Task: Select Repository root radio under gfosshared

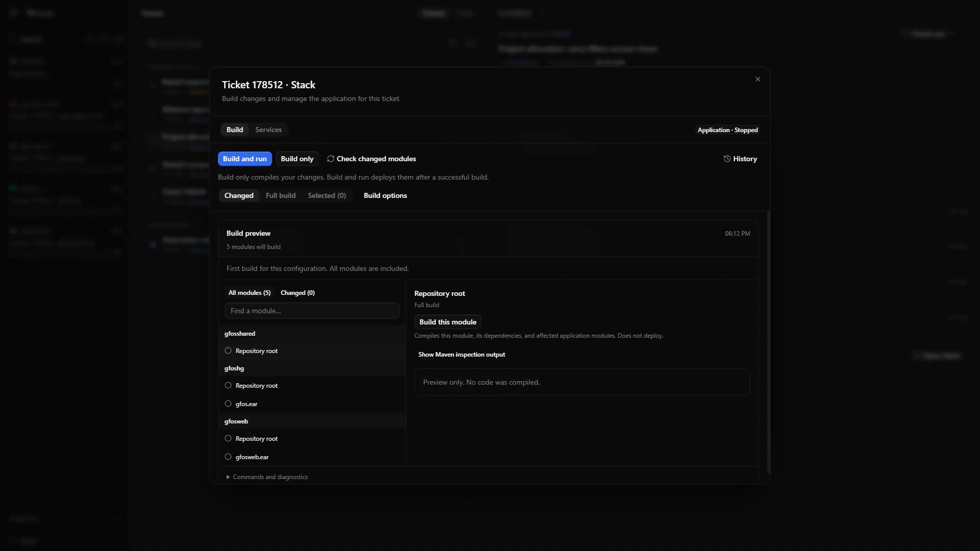Action: (x=228, y=351)
